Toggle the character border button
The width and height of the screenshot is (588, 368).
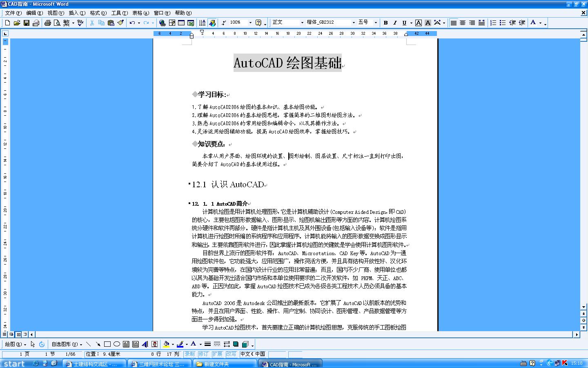point(419,23)
